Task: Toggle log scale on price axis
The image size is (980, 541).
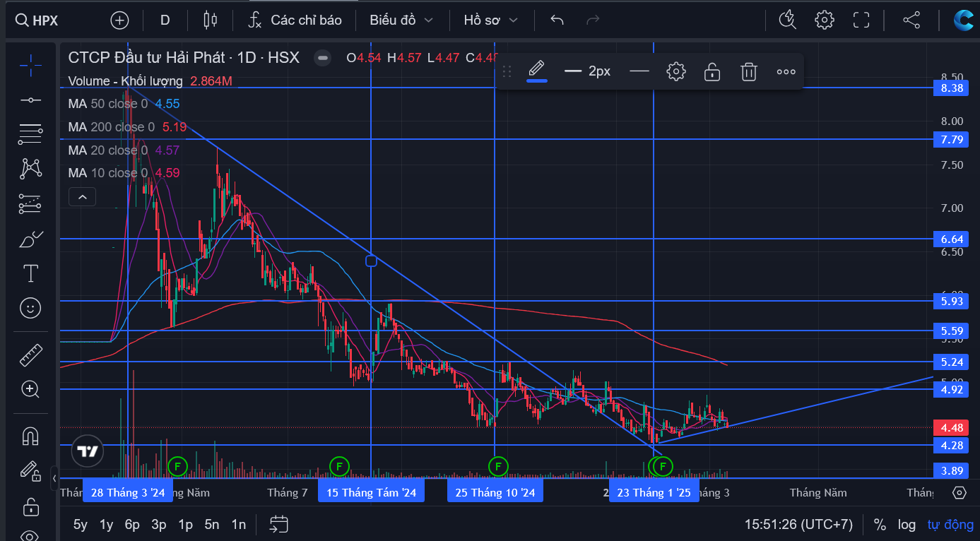Action: [x=907, y=525]
